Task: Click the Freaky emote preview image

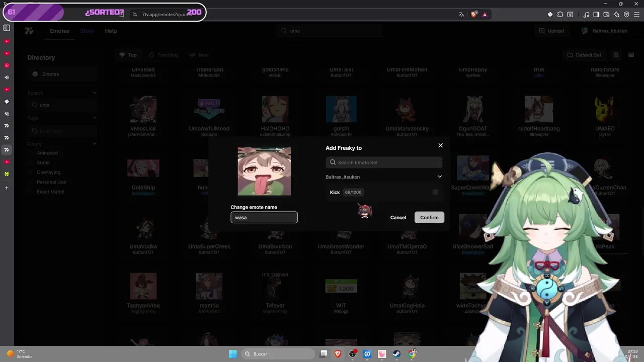Action: [264, 171]
